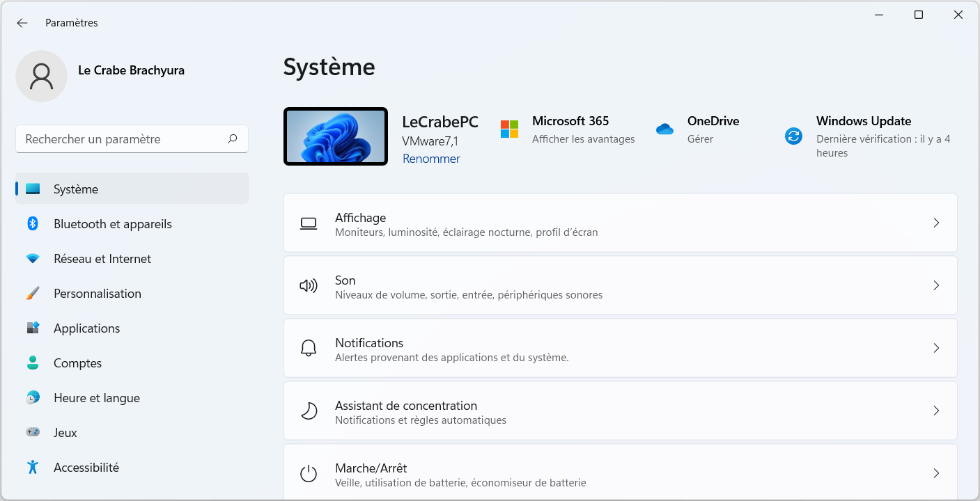Click the Personnalisation paintbrush icon
This screenshot has width=980, height=501.
click(33, 293)
